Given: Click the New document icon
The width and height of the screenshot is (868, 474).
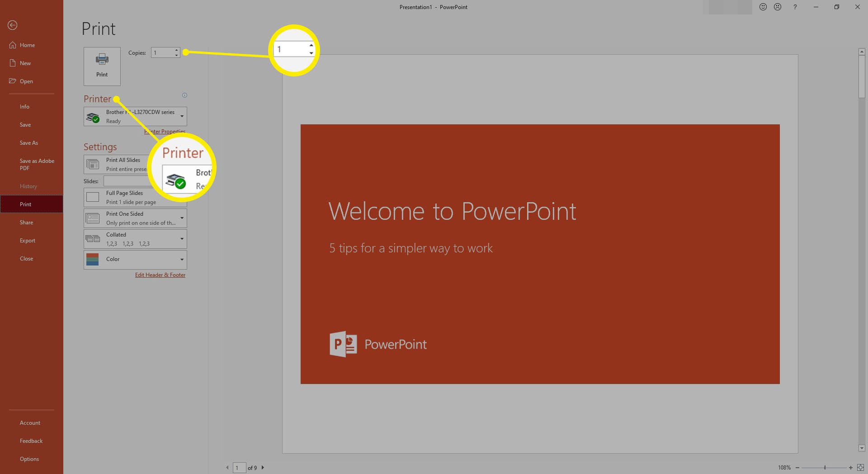Looking at the screenshot, I should [x=13, y=63].
